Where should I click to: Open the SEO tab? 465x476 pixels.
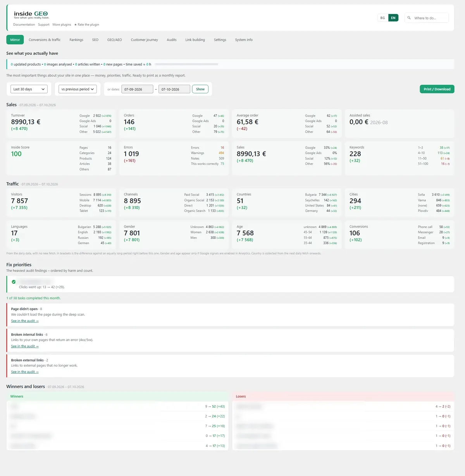[x=95, y=40]
